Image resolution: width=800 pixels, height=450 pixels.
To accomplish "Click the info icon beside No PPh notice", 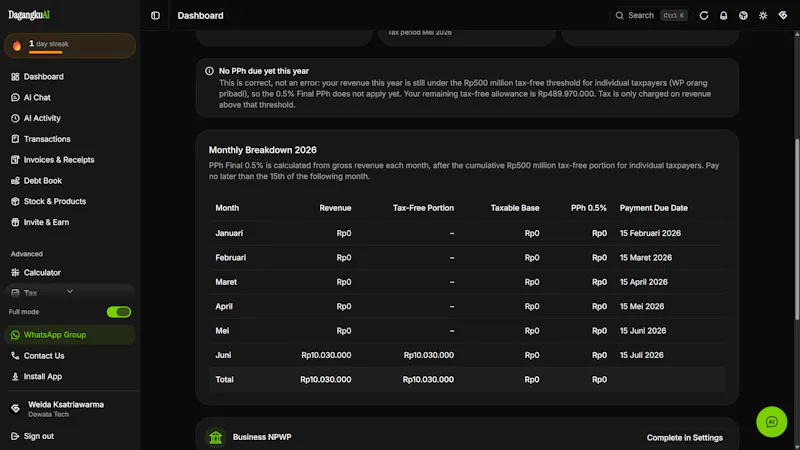I will (209, 71).
